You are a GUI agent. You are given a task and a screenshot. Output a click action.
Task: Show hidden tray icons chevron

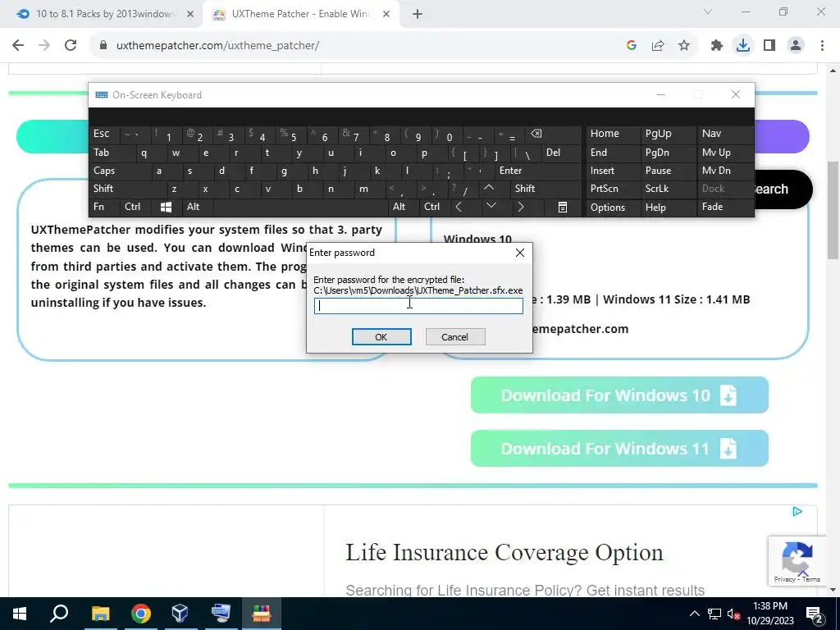pos(694,614)
